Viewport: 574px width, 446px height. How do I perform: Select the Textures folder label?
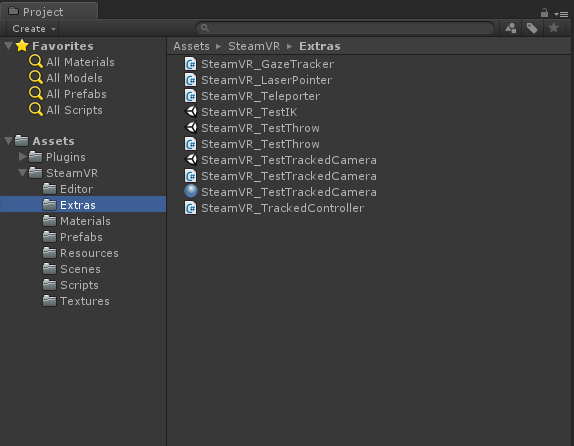tap(85, 301)
